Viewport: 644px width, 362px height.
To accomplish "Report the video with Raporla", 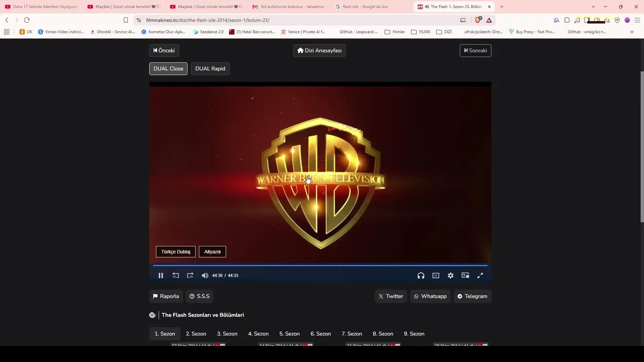I will (x=166, y=296).
